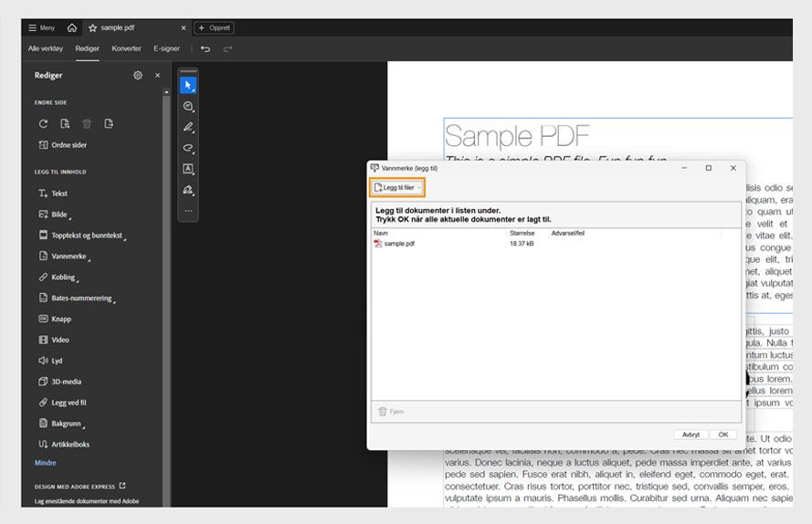The image size is (812, 524).
Task: Expand the Kobling option
Action: click(x=58, y=278)
